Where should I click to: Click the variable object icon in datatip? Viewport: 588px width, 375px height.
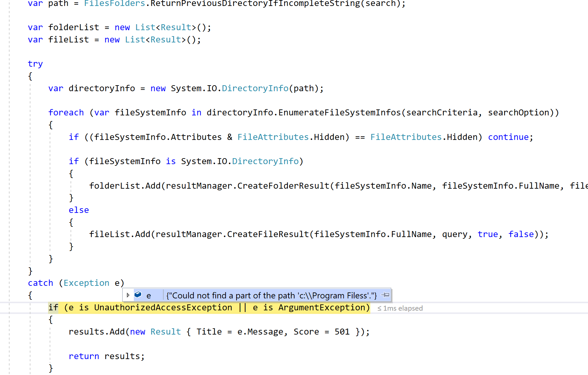[x=138, y=295]
